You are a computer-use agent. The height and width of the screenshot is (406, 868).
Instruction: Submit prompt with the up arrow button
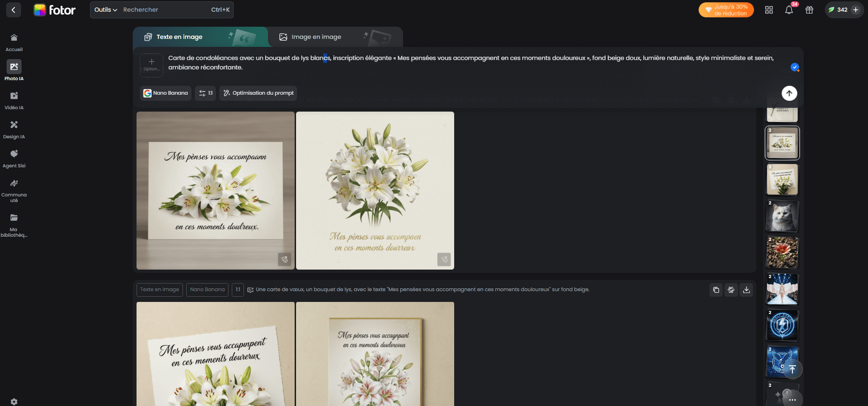(789, 93)
